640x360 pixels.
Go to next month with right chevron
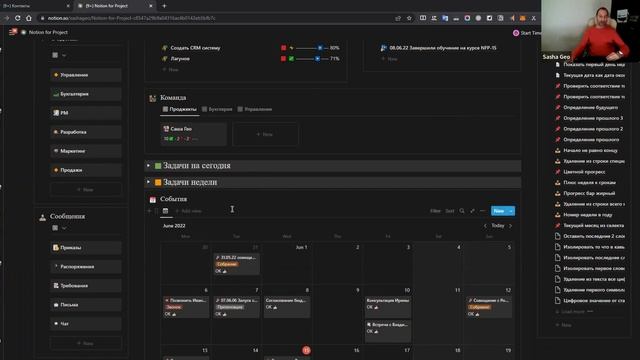(510, 226)
